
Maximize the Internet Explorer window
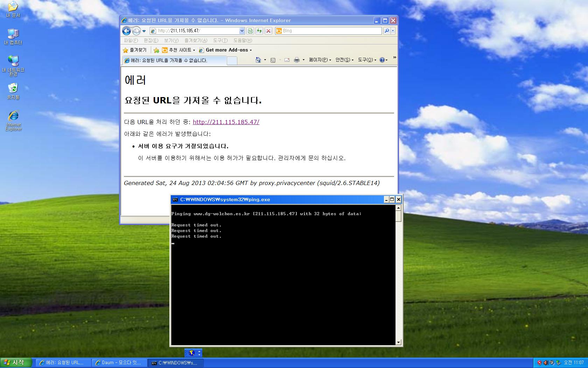pyautogui.click(x=385, y=20)
